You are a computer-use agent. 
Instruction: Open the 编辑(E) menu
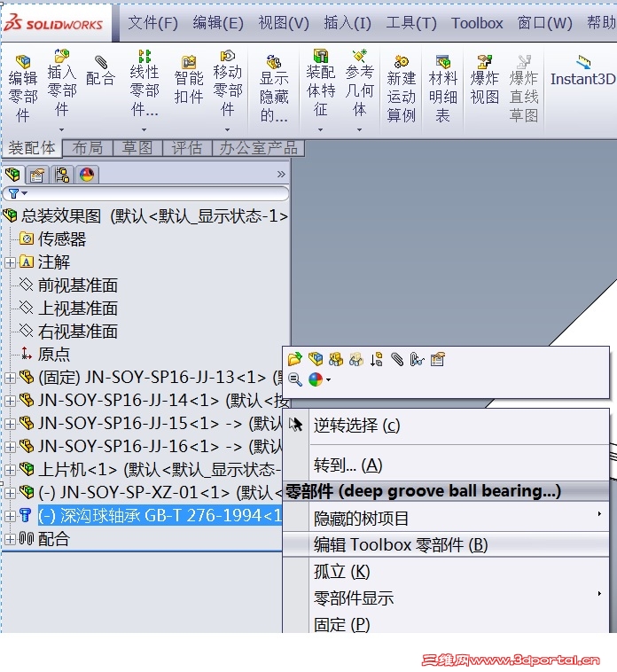click(218, 23)
